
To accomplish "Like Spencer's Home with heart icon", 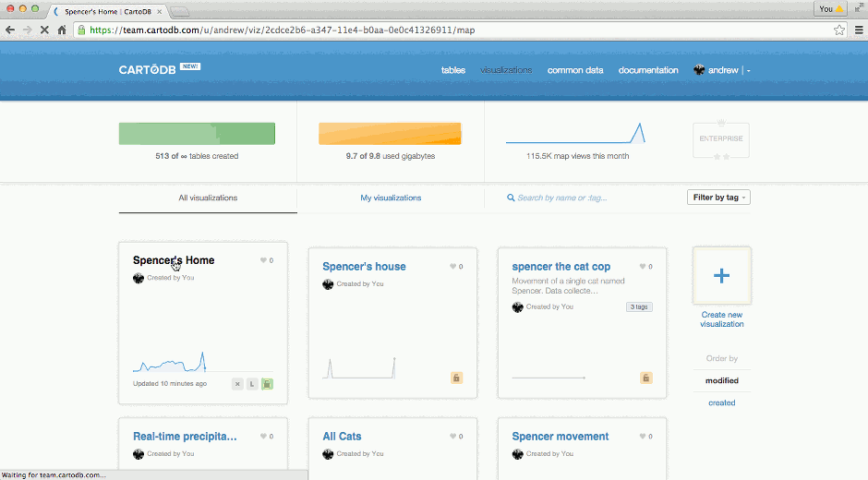I will (x=263, y=260).
